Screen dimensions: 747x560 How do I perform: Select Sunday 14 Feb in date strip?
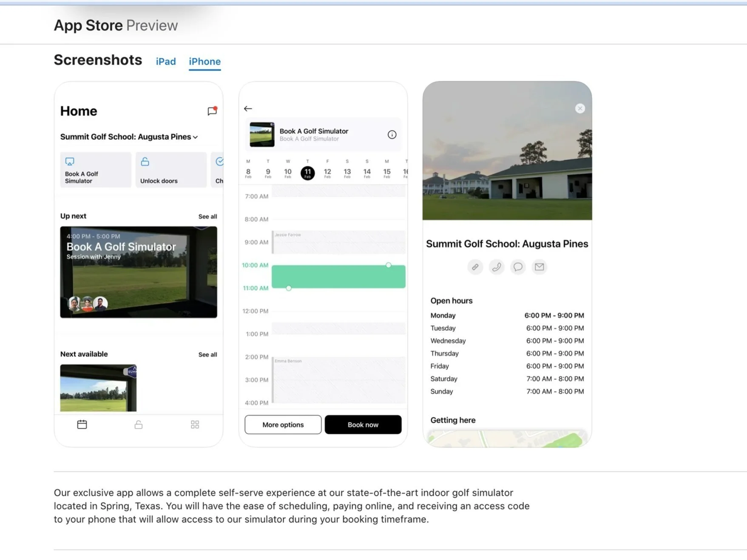coord(367,169)
